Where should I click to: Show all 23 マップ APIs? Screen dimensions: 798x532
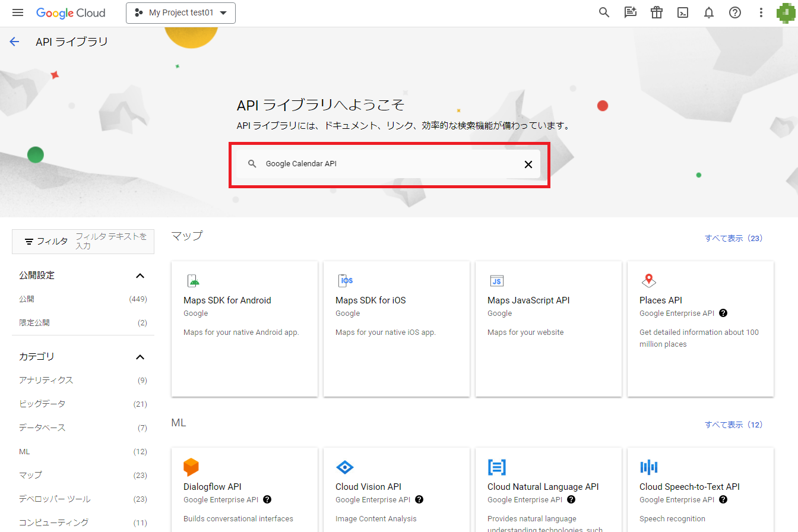(x=733, y=238)
